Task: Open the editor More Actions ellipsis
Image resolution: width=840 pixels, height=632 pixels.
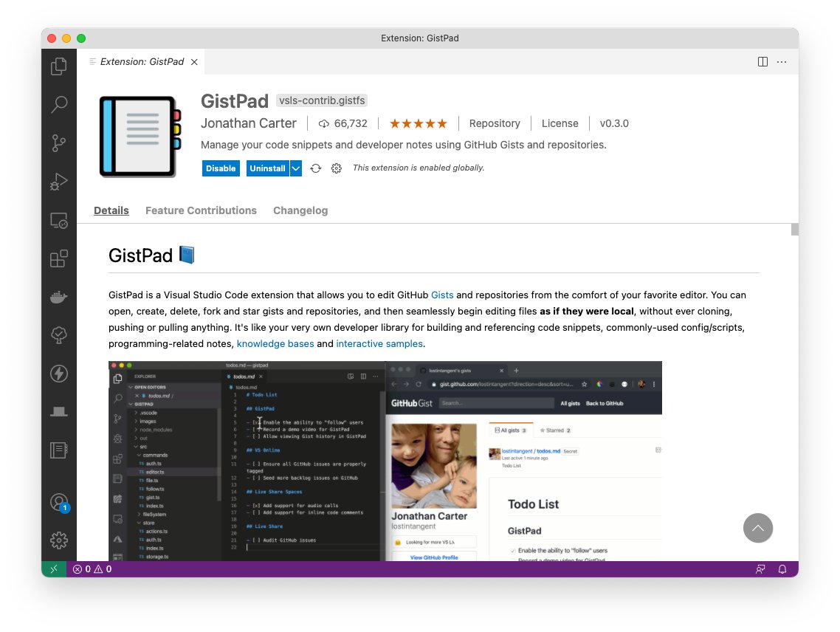Action: [782, 61]
